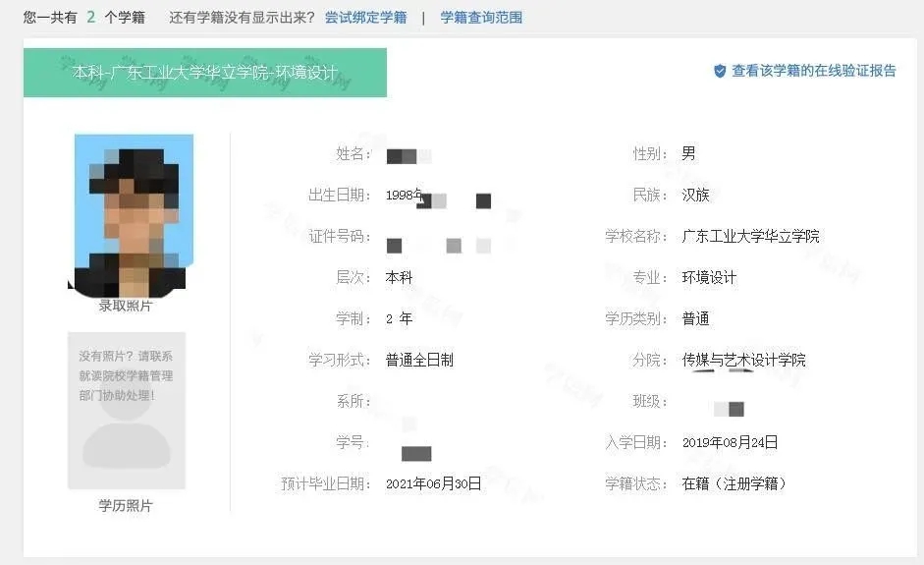Open 学籍查询范围 link

pyautogui.click(x=481, y=18)
